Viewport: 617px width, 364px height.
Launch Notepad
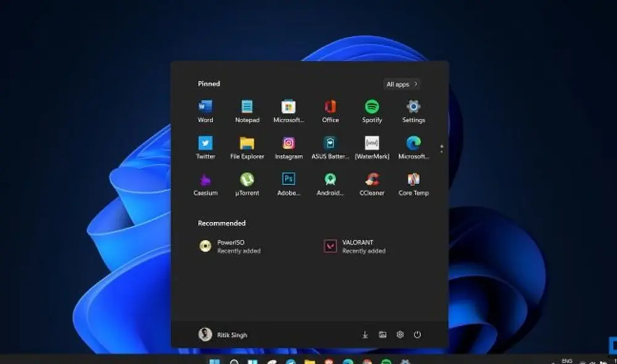(247, 109)
